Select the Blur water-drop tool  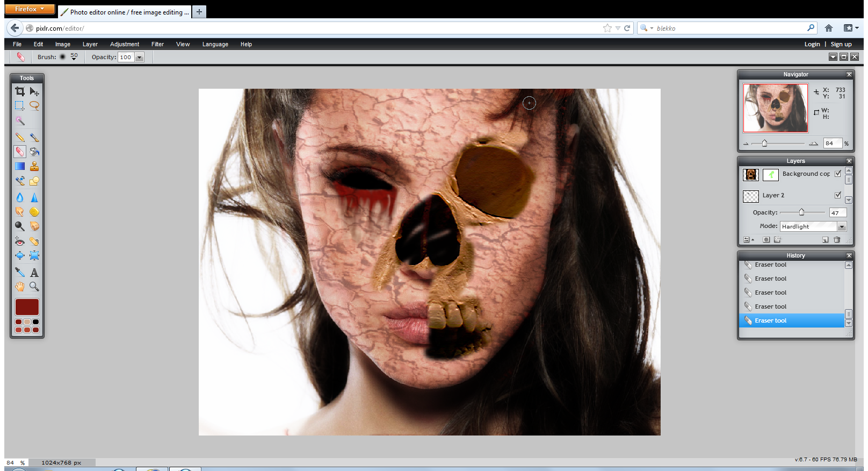(20, 197)
